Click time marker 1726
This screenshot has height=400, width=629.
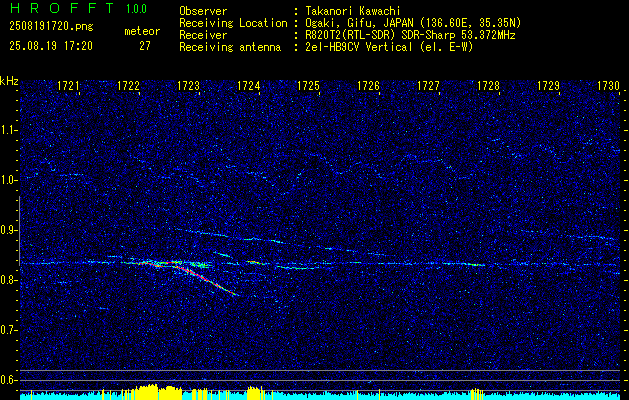[x=368, y=86]
